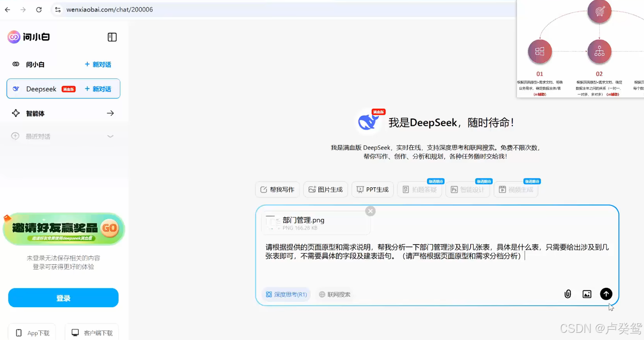This screenshot has width=644, height=340.
Task: Click the 部门管理.png attachment card
Action: pos(316,223)
